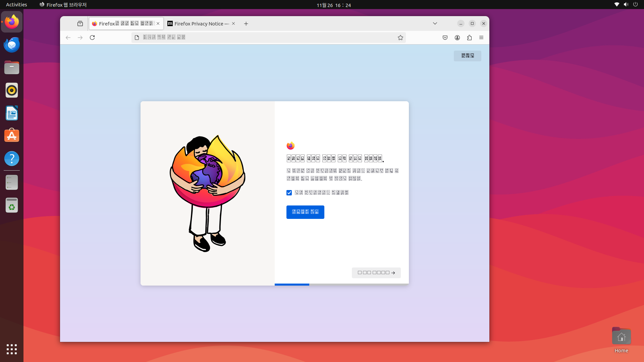The image size is (644, 362).
Task: Expand the list all tabs chevron
Action: point(435,23)
